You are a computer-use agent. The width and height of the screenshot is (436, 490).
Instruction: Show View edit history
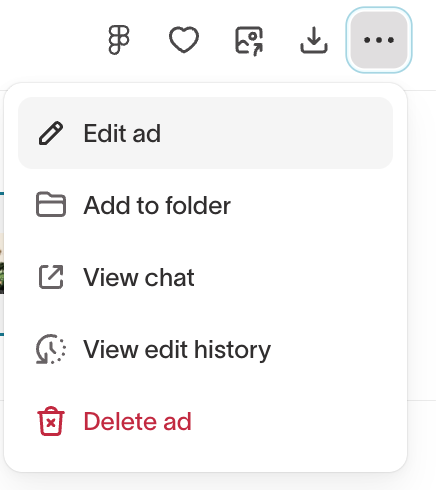[x=205, y=349]
